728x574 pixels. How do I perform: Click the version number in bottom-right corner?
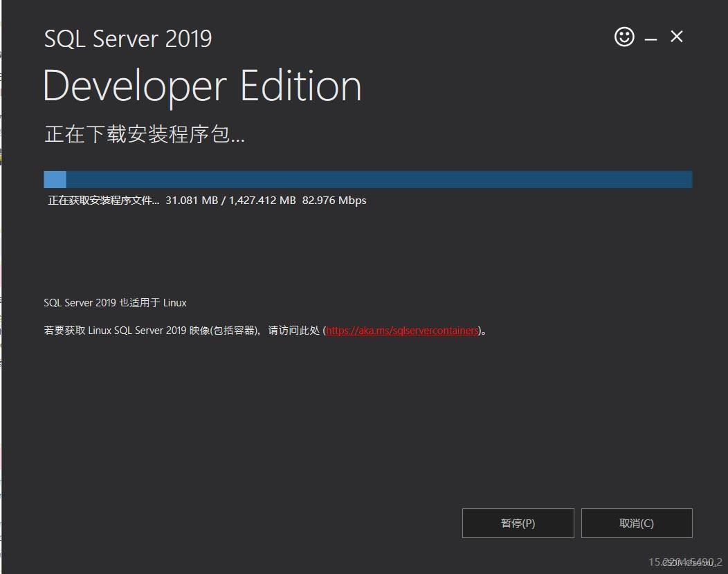(x=684, y=562)
